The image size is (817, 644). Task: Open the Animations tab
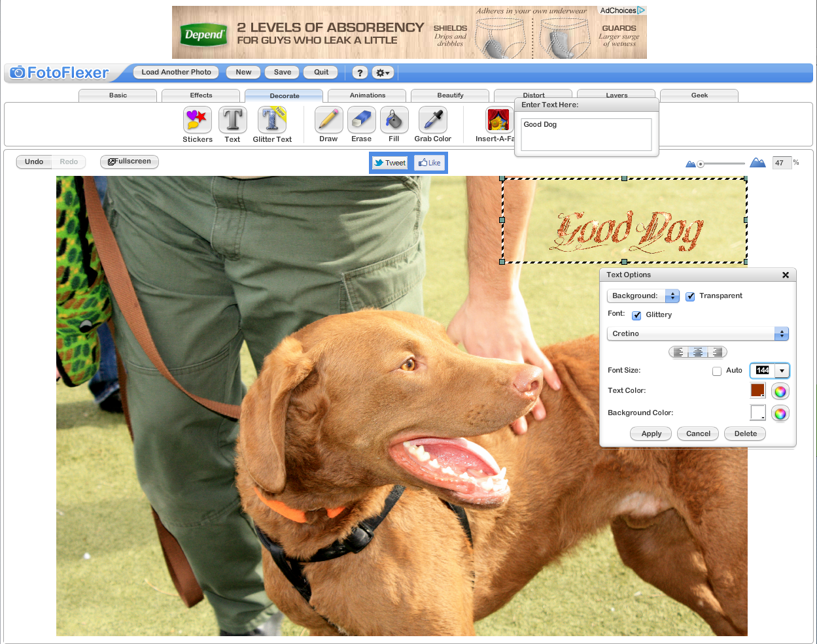(367, 95)
